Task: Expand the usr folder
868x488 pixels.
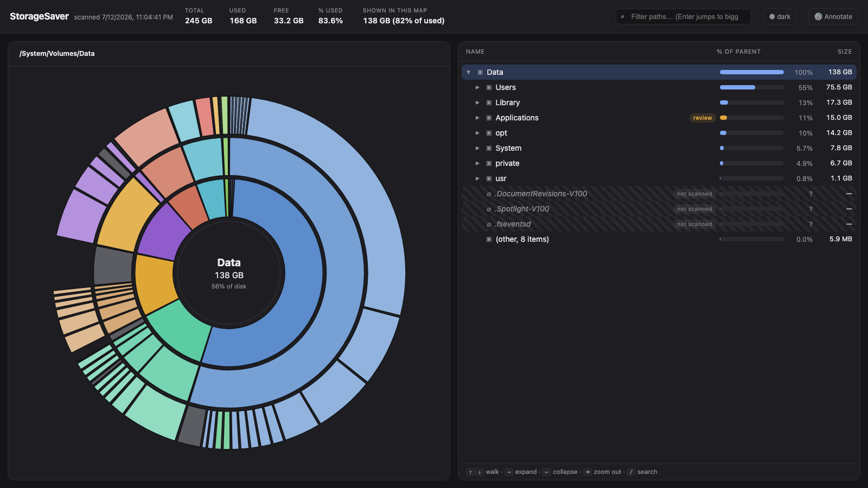Action: [477, 178]
